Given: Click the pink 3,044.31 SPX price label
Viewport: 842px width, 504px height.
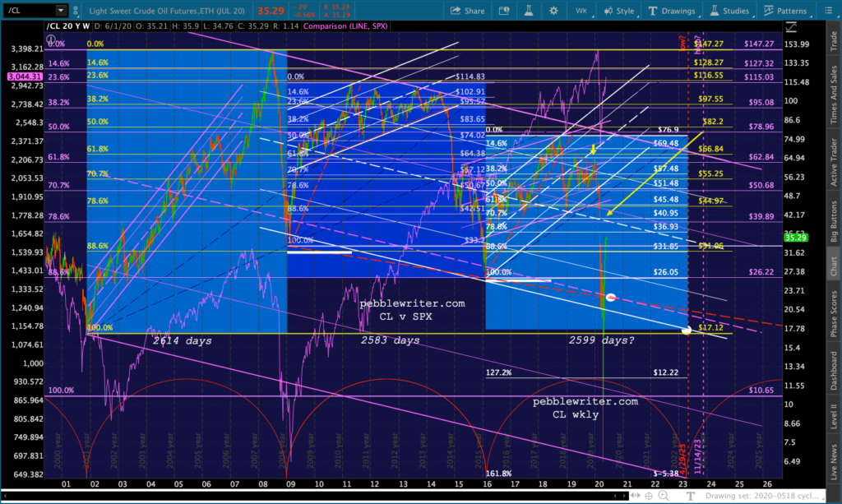Looking at the screenshot, I should [25, 76].
